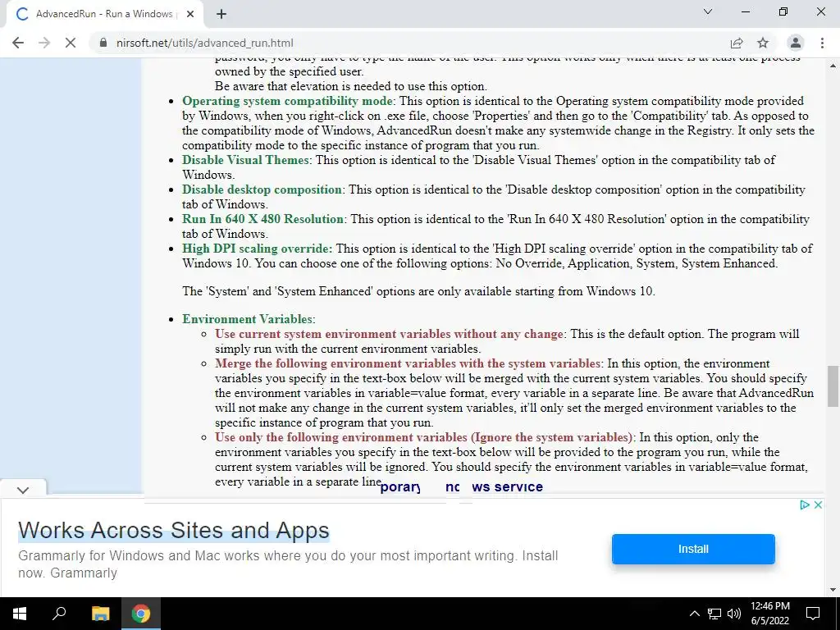The image size is (840, 630).
Task: Open File Explorer from taskbar
Action: pos(100,614)
